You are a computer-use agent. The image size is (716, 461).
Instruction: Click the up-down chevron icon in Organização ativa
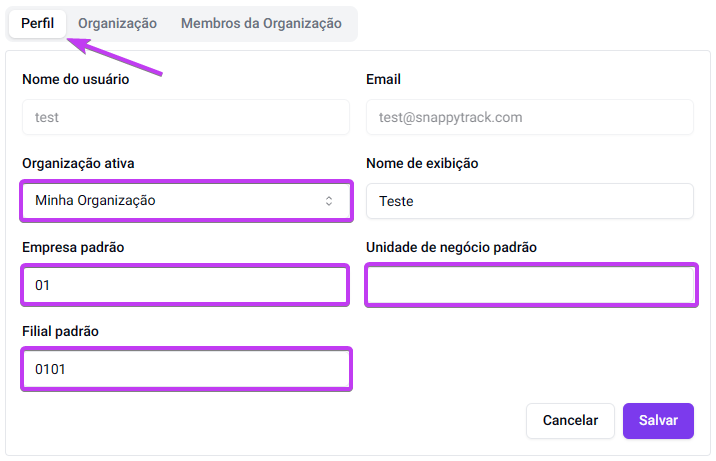click(x=328, y=201)
